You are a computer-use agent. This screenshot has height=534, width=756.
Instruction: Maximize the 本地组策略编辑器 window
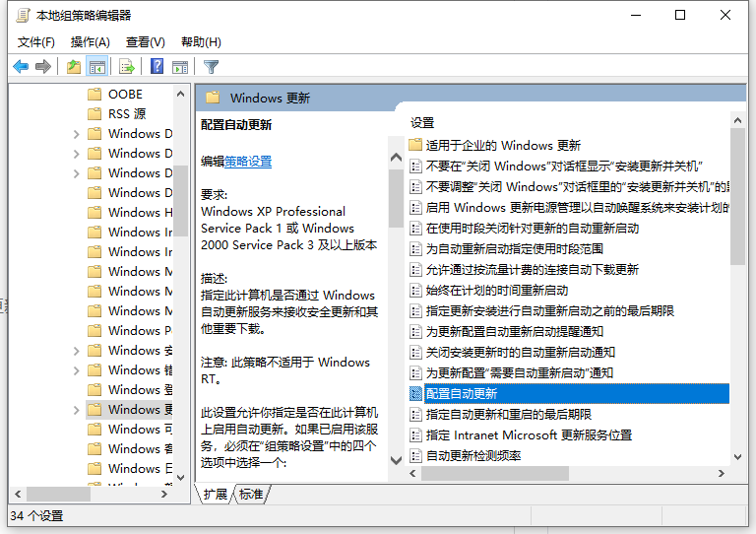(680, 16)
